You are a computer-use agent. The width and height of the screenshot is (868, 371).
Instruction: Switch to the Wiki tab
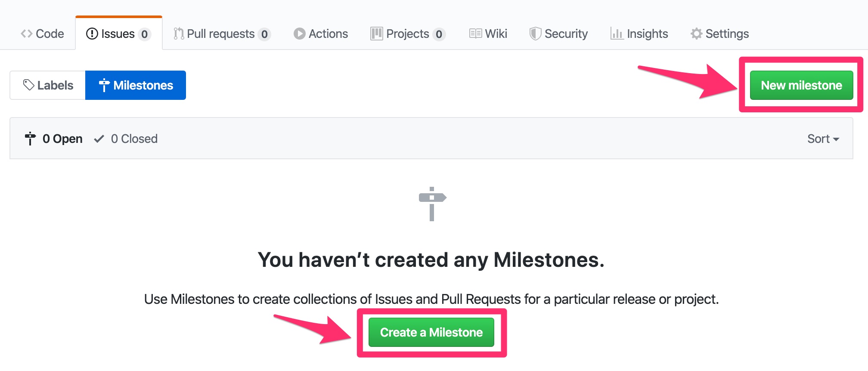488,33
